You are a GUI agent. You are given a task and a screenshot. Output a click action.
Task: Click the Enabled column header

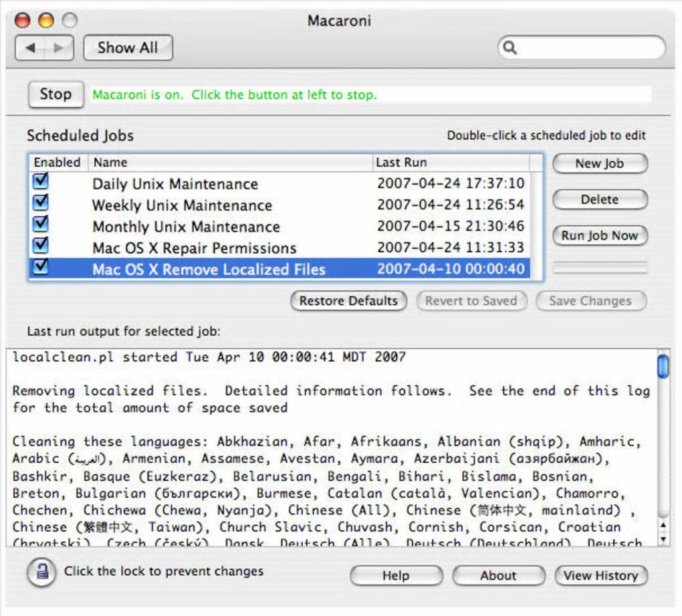[58, 163]
